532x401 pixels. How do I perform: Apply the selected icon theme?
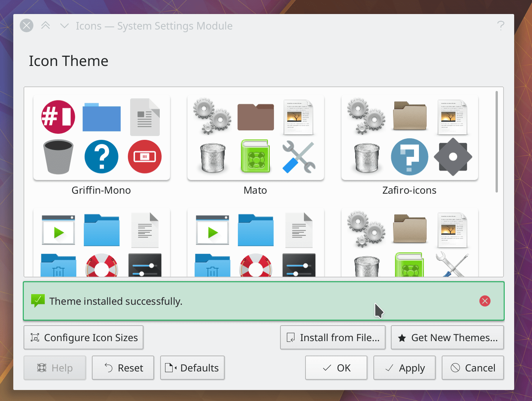[404, 368]
